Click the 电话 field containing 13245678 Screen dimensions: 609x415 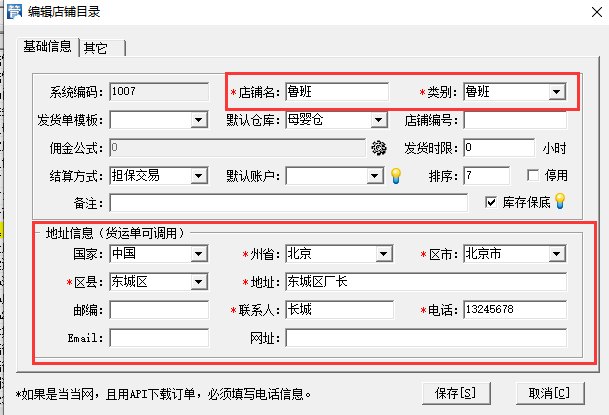pyautogui.click(x=514, y=310)
